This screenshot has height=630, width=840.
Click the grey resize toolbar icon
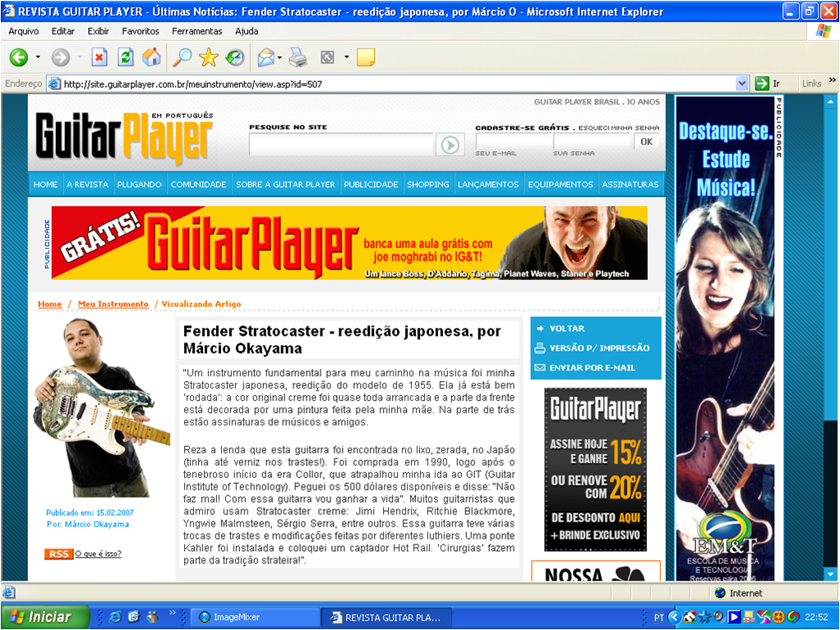pyautogui.click(x=327, y=57)
